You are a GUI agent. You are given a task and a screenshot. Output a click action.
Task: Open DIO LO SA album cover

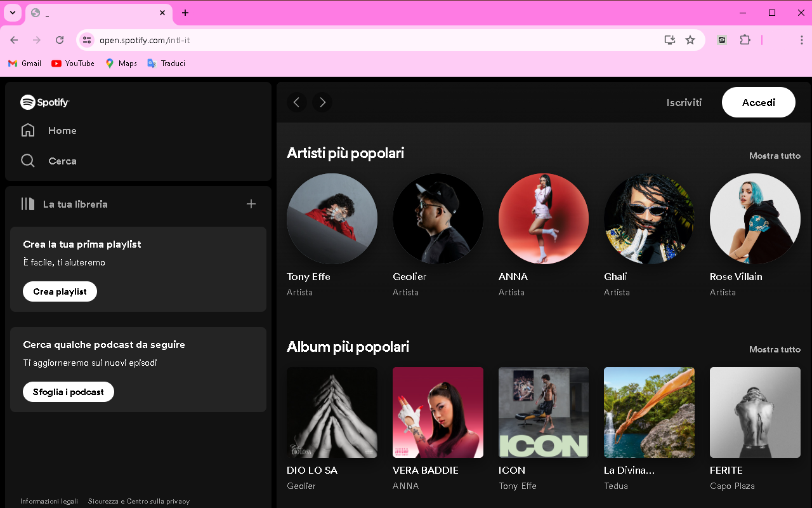tap(332, 412)
